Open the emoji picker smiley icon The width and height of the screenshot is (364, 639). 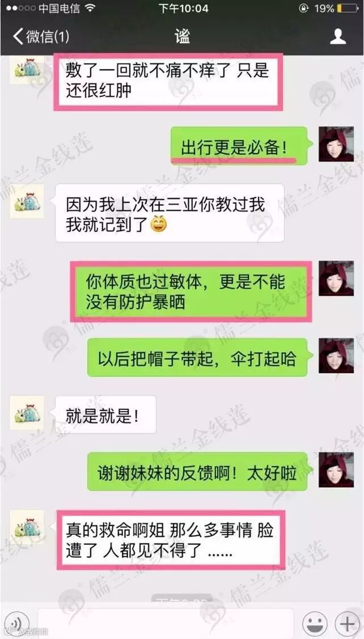(x=315, y=624)
